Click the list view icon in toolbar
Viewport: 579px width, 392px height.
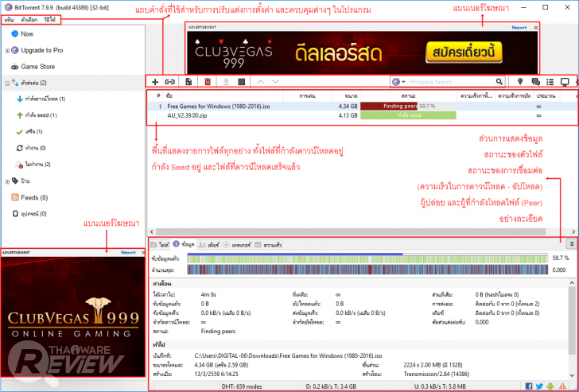[x=550, y=82]
